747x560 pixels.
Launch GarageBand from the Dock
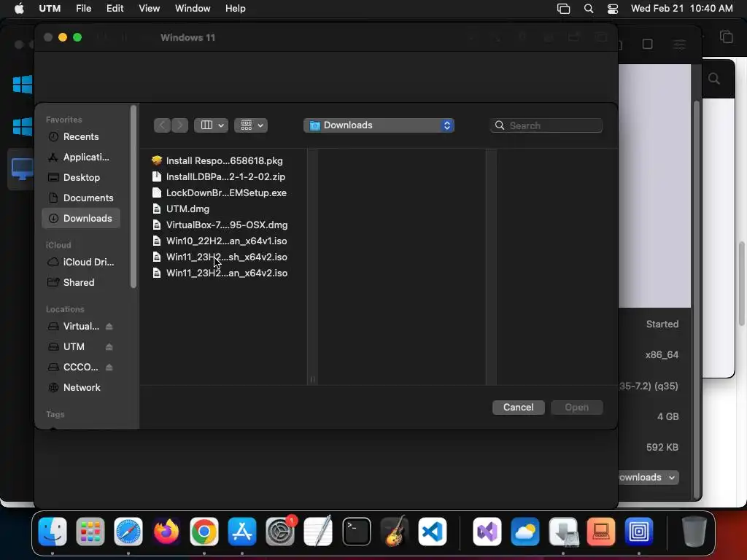pos(395,532)
